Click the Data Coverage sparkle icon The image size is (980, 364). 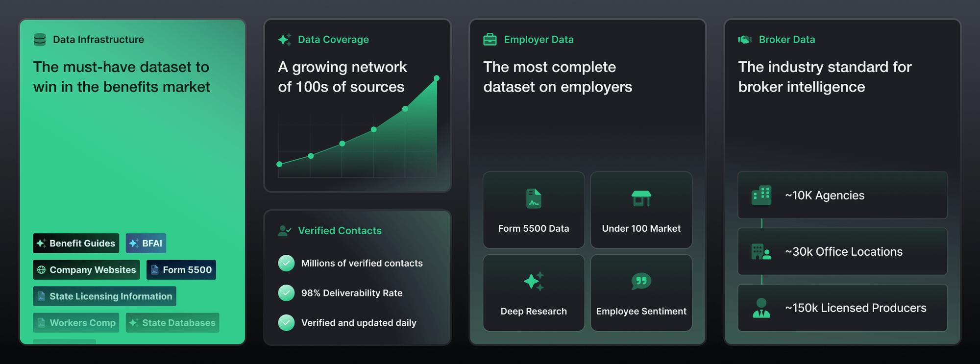tap(285, 40)
